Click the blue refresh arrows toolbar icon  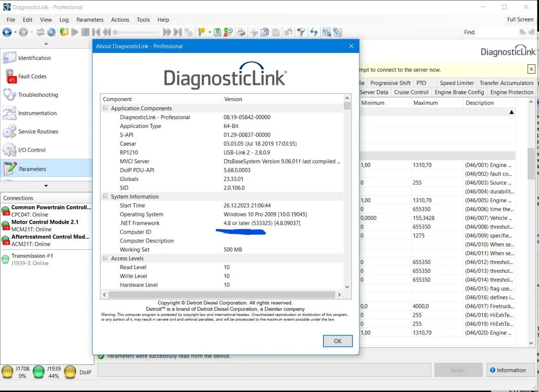click(314, 32)
